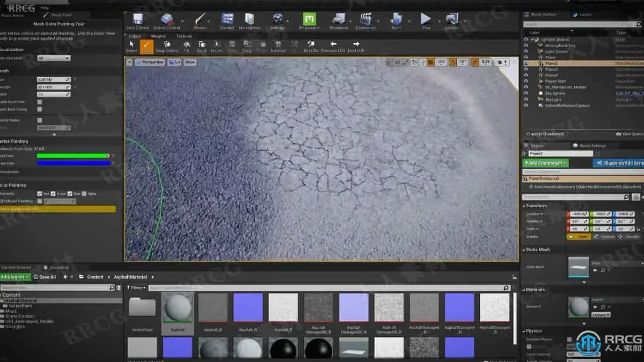The height and width of the screenshot is (362, 644).
Task: Click the Save Current toolbar icon
Action: pos(138,21)
